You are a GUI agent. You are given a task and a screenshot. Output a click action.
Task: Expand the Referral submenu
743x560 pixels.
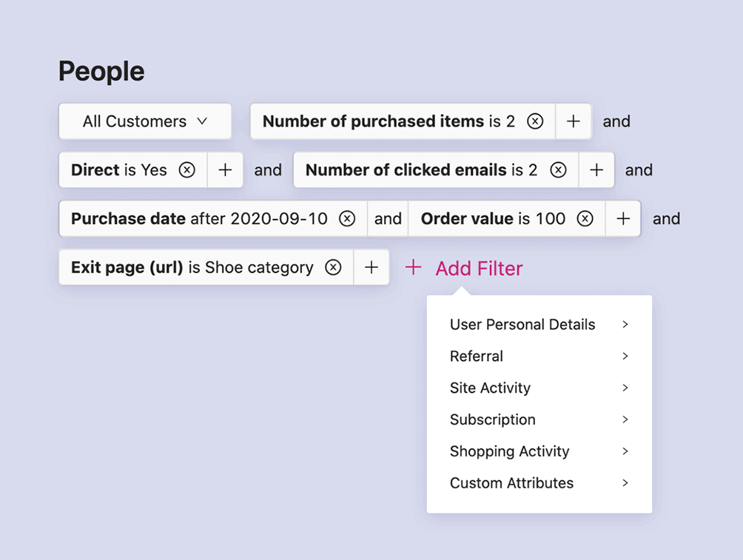[539, 357]
